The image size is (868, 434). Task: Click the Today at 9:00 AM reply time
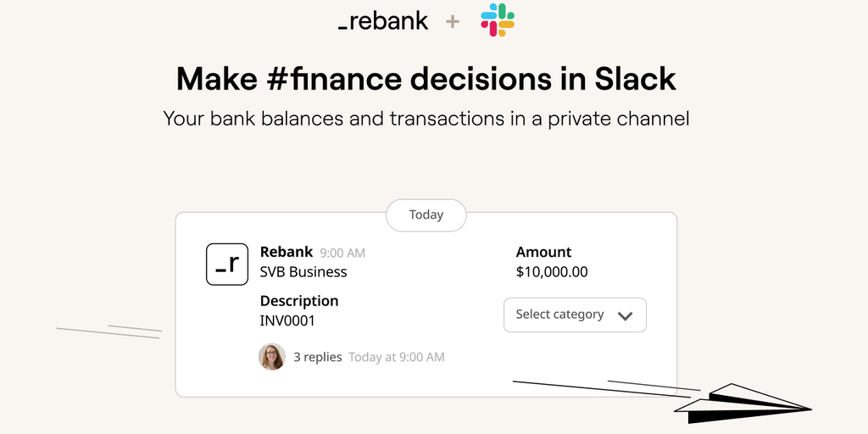[397, 357]
